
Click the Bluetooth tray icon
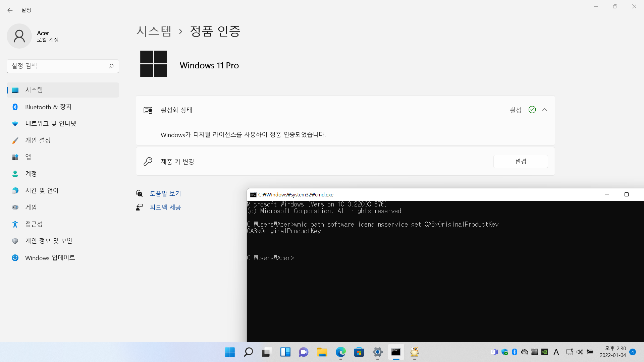point(515,352)
